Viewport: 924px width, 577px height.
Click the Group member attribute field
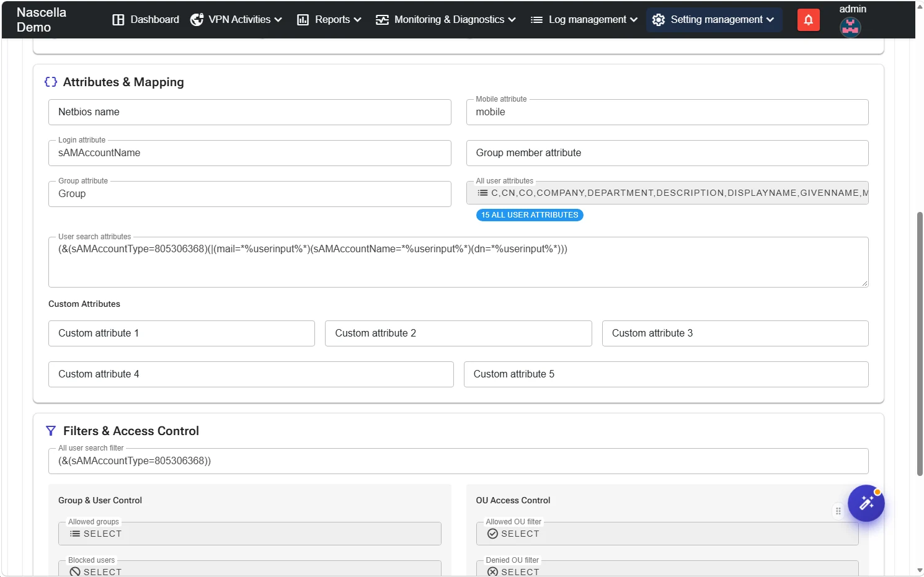click(667, 153)
